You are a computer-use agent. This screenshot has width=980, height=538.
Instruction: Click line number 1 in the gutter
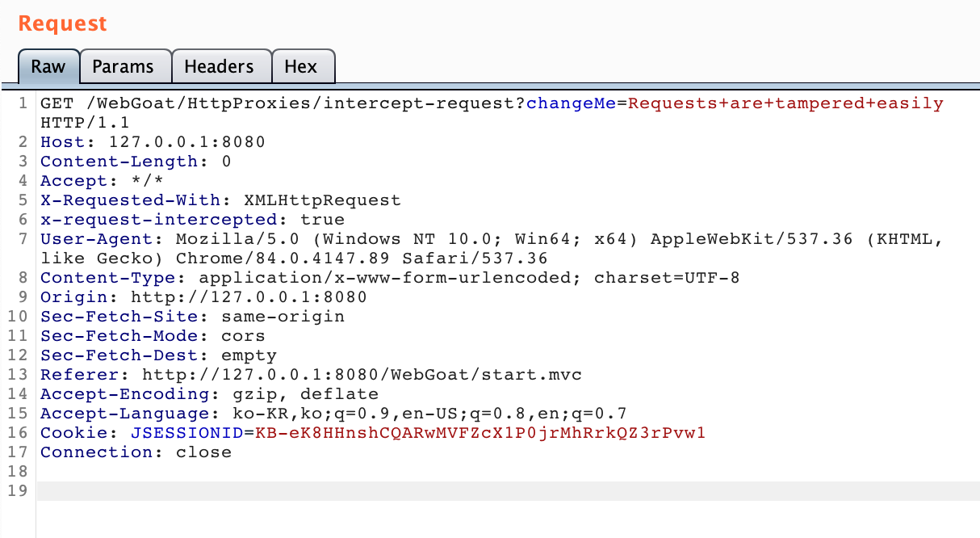(x=23, y=103)
